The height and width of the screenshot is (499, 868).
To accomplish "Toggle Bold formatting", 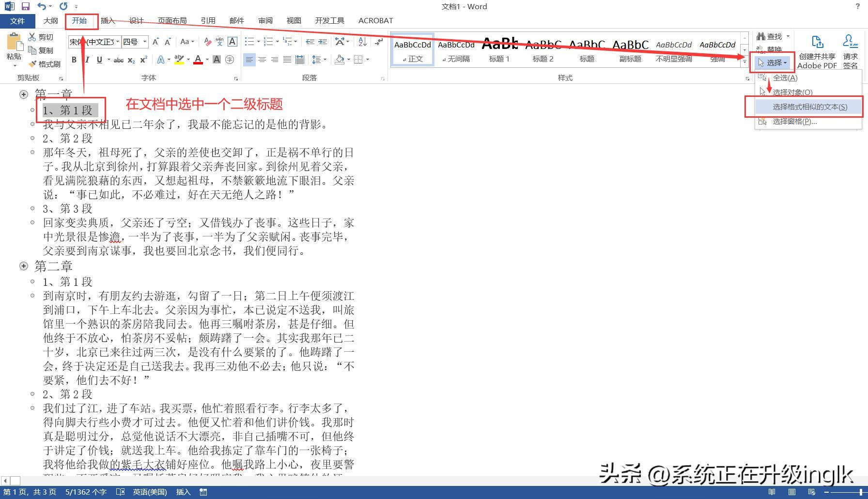I will [x=74, y=60].
